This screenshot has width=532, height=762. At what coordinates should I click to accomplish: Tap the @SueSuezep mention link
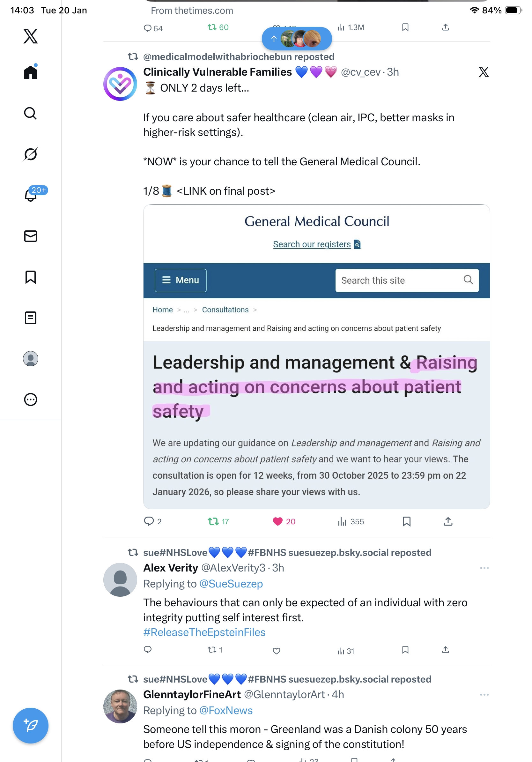(x=231, y=584)
